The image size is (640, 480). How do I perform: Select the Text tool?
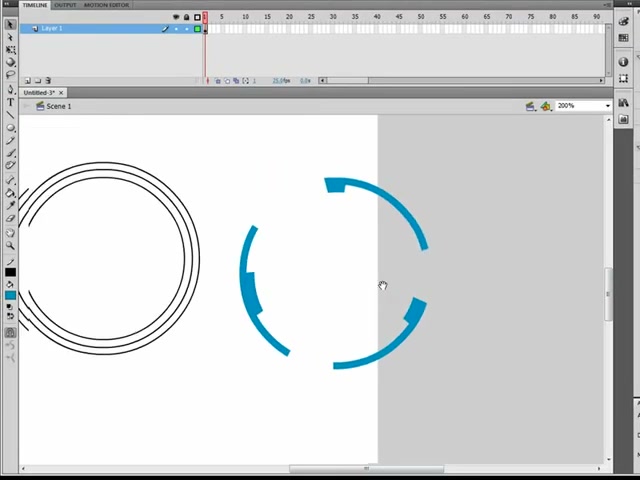(10, 102)
